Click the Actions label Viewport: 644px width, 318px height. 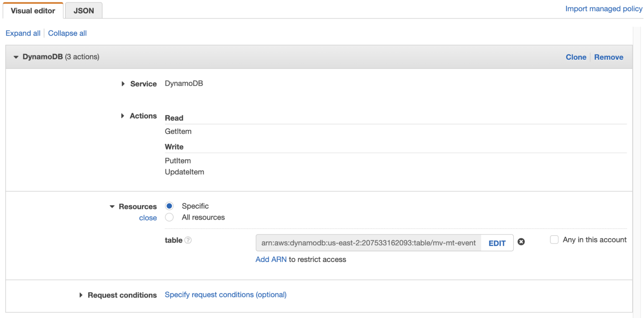(143, 116)
